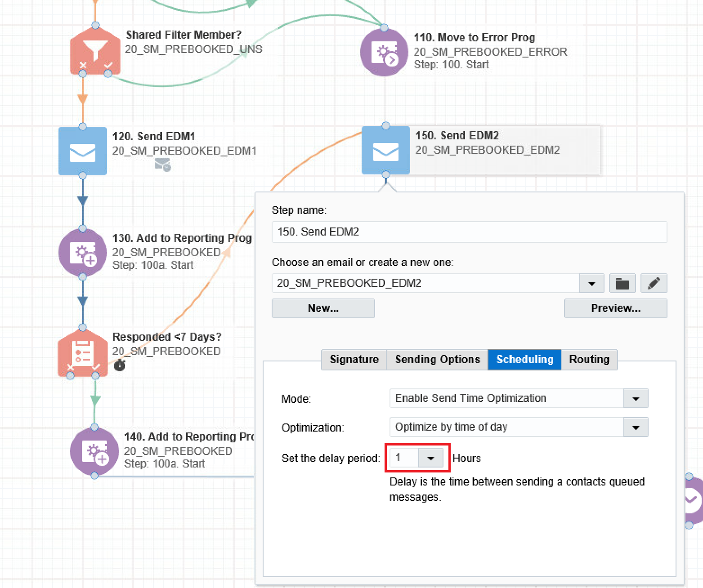Click the partially visible purple step icon at right edge
The height and width of the screenshot is (588, 703).
(x=693, y=500)
